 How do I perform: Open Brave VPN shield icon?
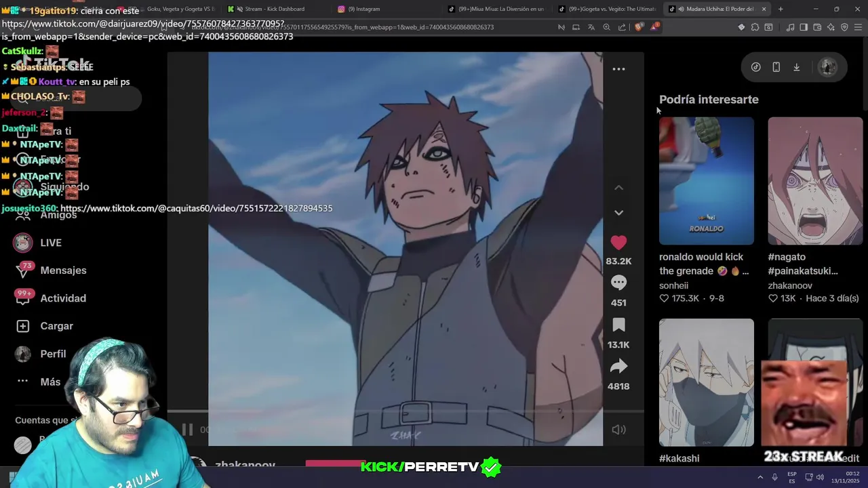coord(844,27)
